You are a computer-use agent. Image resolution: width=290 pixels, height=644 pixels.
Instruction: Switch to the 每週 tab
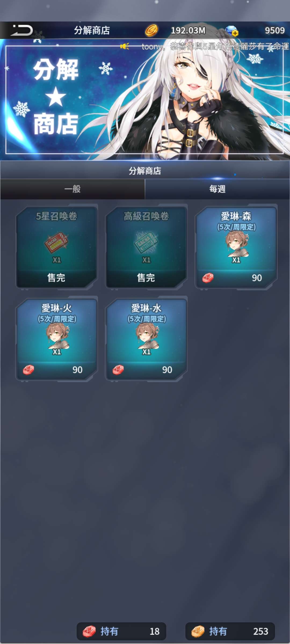point(217,189)
